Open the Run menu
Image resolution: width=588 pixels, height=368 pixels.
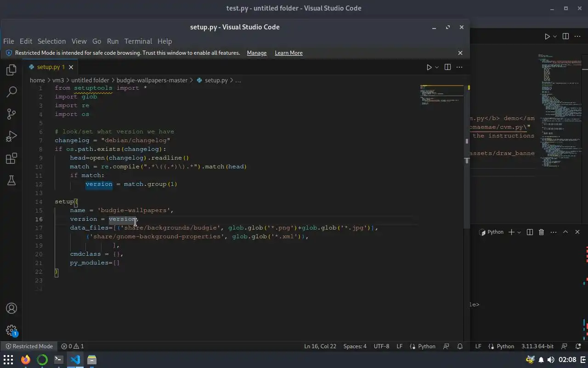[x=113, y=41]
